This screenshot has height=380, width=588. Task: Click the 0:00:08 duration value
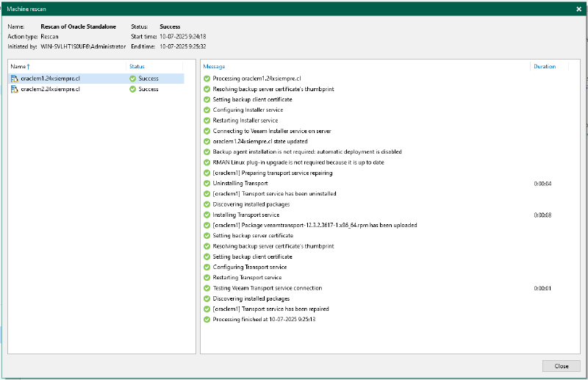(x=542, y=215)
